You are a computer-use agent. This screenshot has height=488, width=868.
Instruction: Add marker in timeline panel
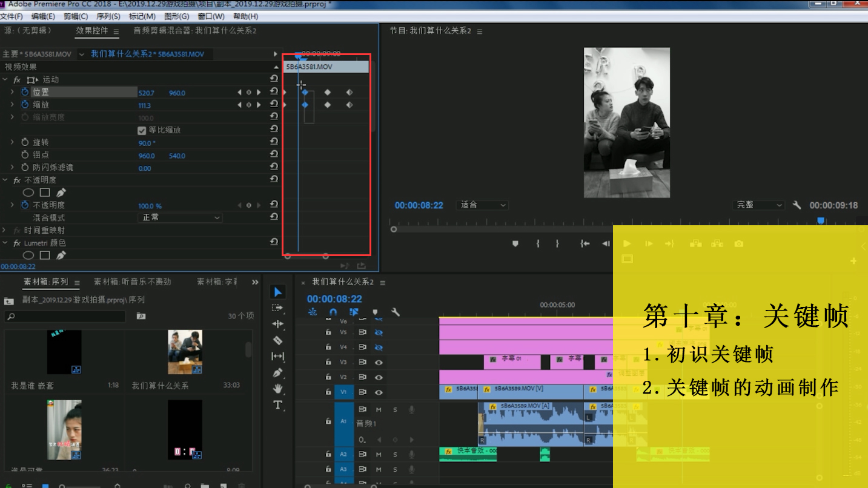pos(375,312)
